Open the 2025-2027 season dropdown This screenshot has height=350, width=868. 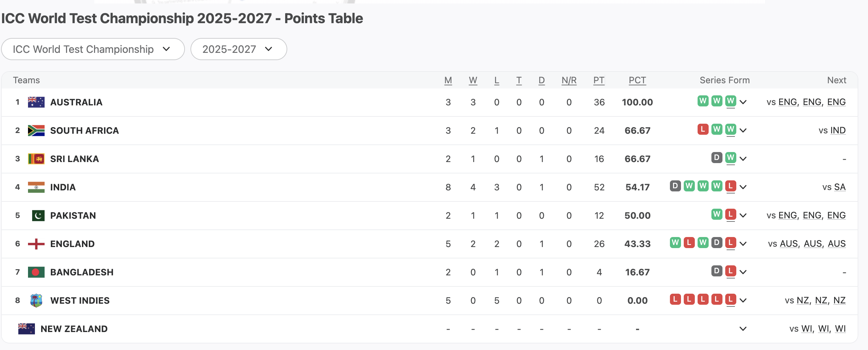click(x=239, y=49)
